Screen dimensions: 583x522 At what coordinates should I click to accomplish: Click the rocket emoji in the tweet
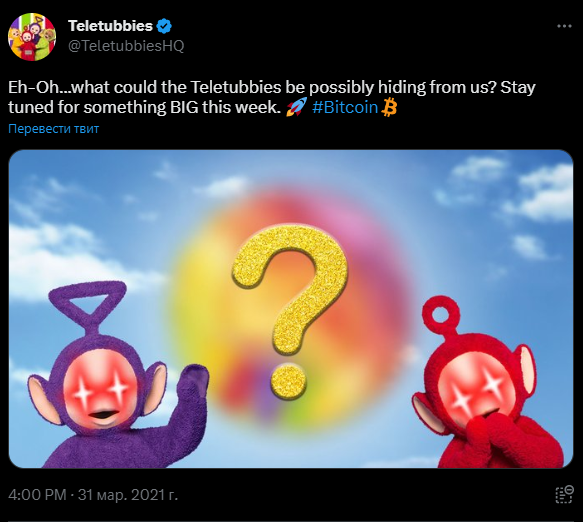point(296,107)
